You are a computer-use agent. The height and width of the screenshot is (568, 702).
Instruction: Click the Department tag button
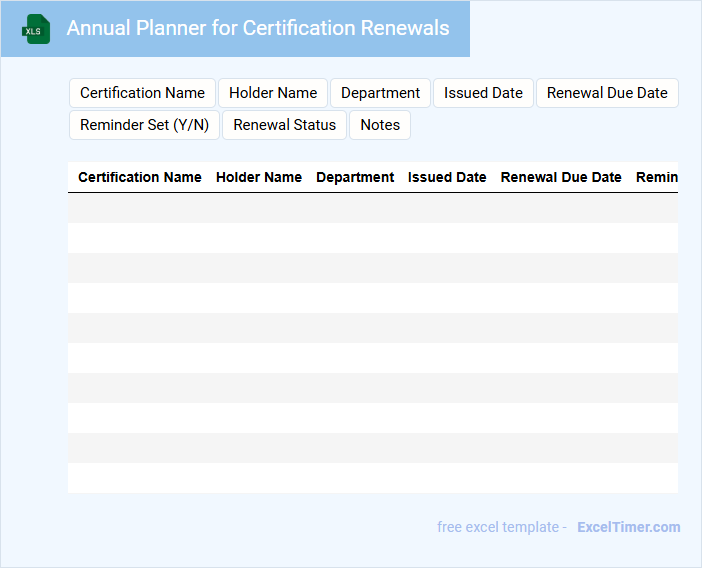tap(380, 93)
